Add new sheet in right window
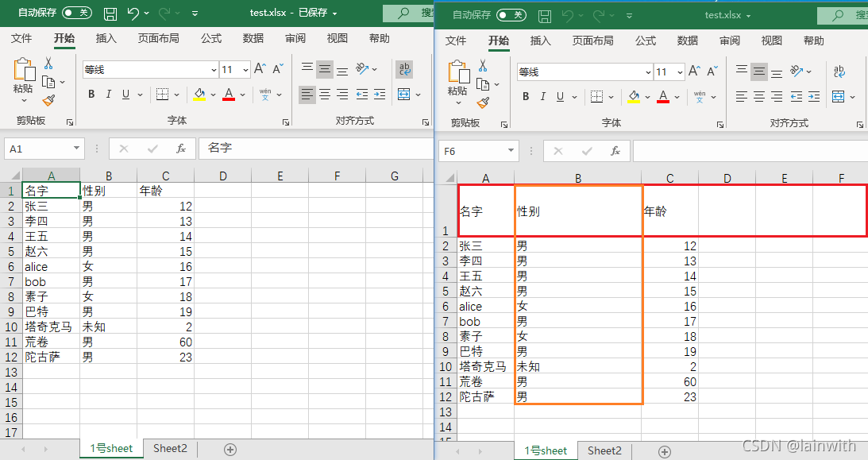The width and height of the screenshot is (868, 460). pyautogui.click(x=665, y=452)
